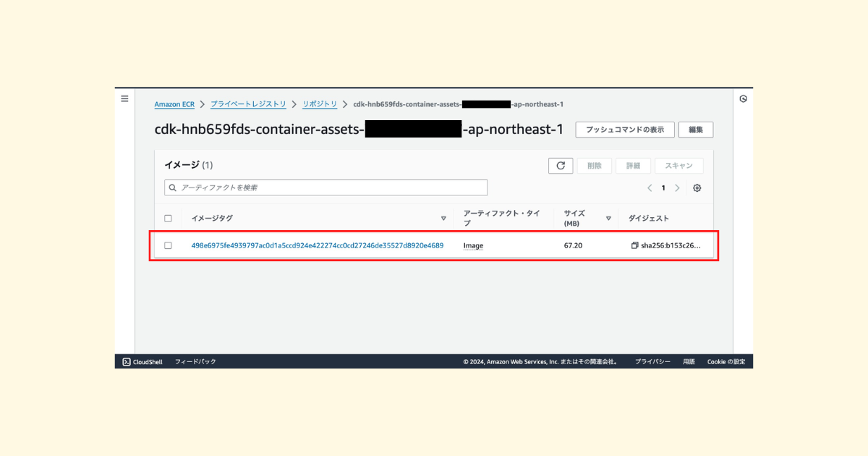Click the 編集 button

tap(696, 130)
